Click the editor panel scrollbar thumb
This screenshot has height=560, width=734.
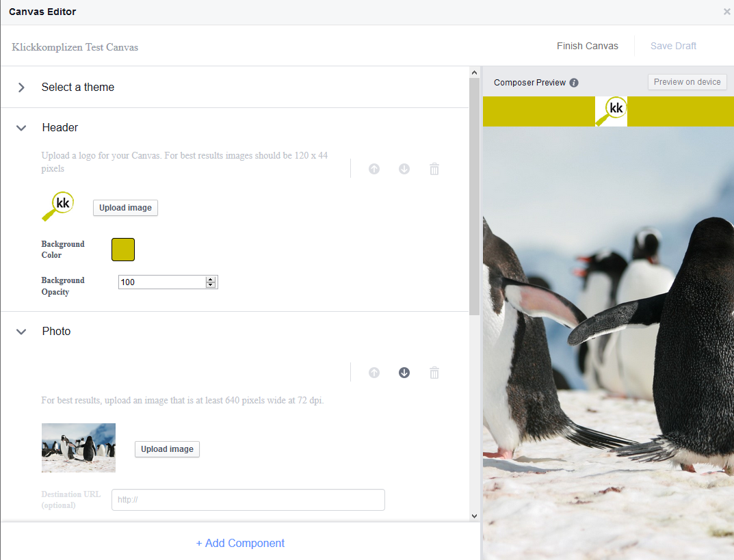(474, 196)
